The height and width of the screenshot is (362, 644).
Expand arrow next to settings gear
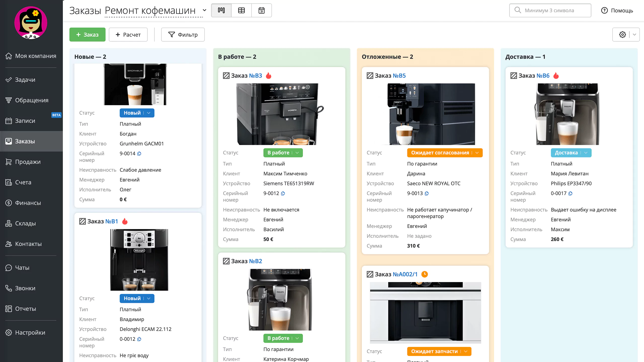(x=634, y=35)
